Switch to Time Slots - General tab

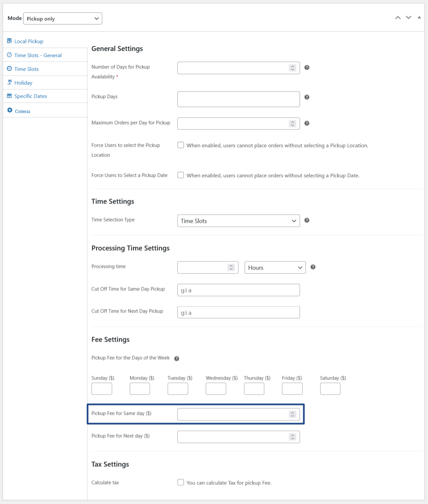tap(38, 55)
